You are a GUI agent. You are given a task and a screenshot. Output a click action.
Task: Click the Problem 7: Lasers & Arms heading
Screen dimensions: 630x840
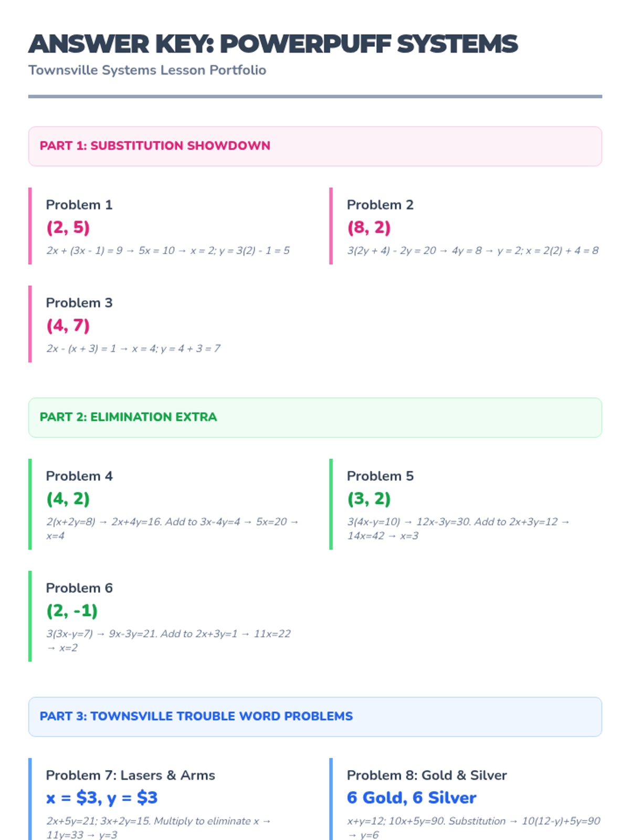pyautogui.click(x=130, y=775)
